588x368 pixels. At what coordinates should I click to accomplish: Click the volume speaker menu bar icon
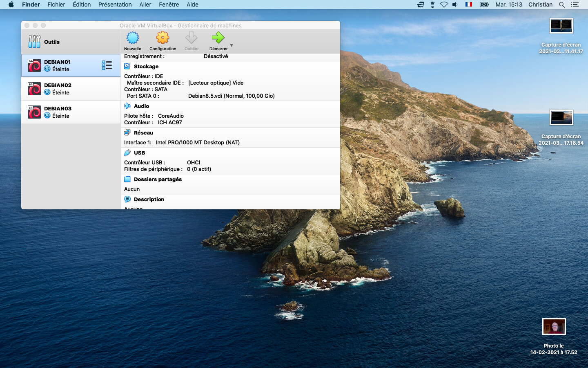point(455,4)
